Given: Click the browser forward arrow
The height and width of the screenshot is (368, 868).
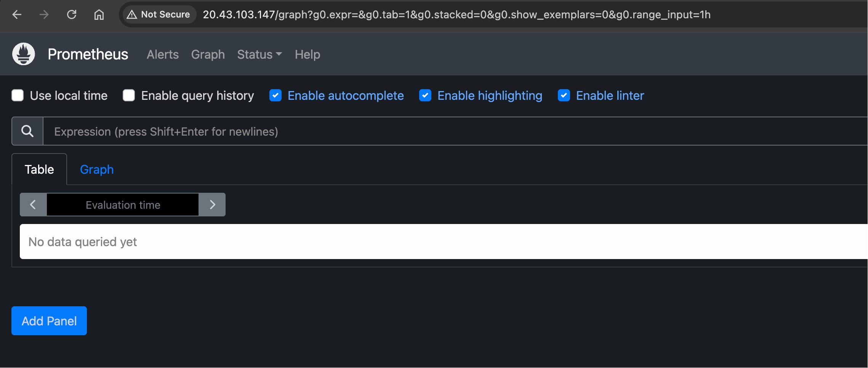Looking at the screenshot, I should pyautogui.click(x=44, y=14).
